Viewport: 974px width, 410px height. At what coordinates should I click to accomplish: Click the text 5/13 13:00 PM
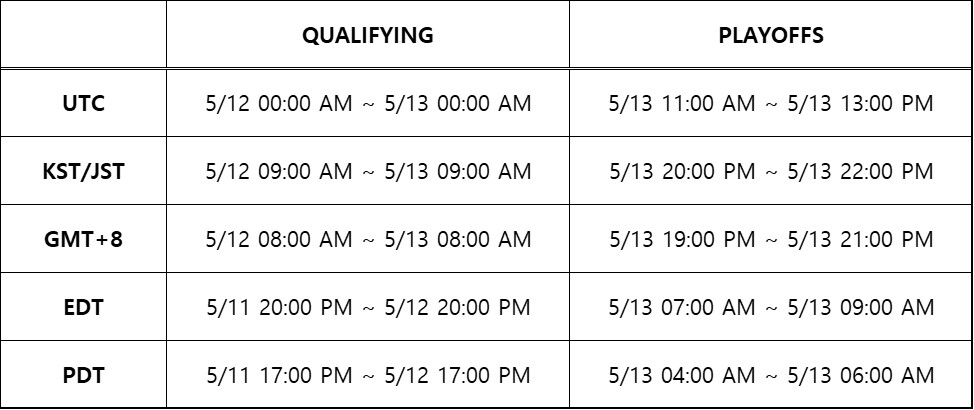(x=860, y=103)
